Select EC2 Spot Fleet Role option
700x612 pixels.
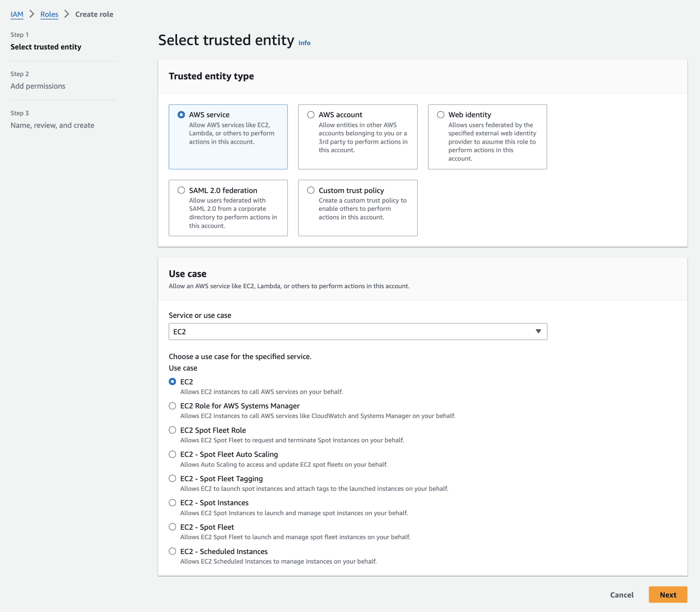click(173, 430)
